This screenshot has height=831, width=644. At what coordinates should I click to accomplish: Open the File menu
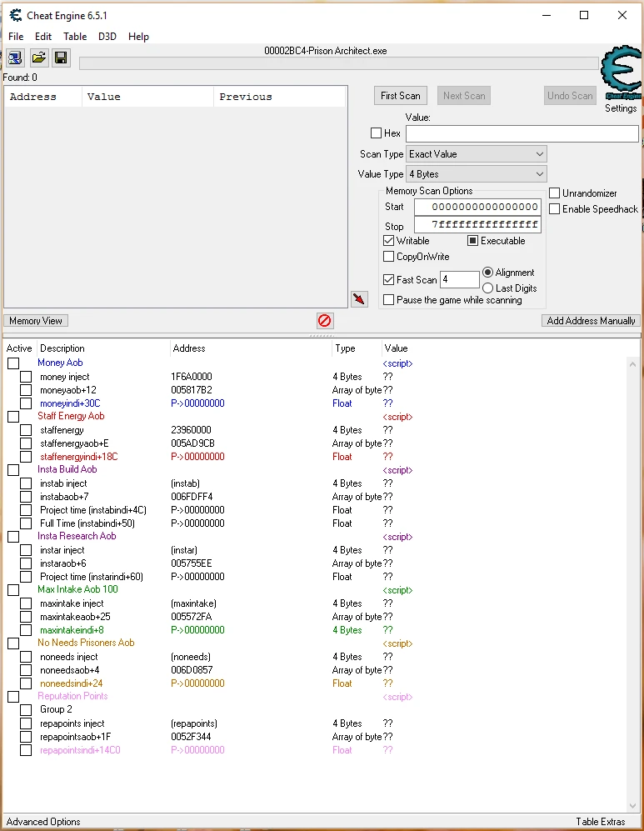(16, 37)
